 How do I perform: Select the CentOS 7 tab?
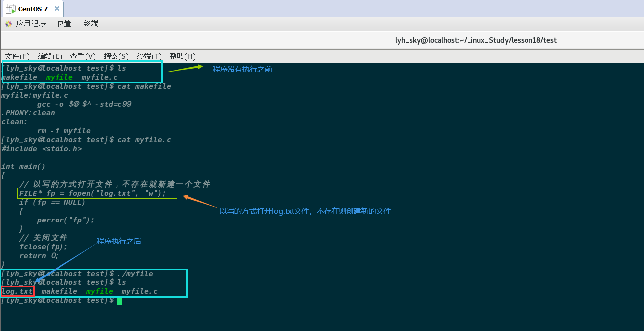click(33, 9)
